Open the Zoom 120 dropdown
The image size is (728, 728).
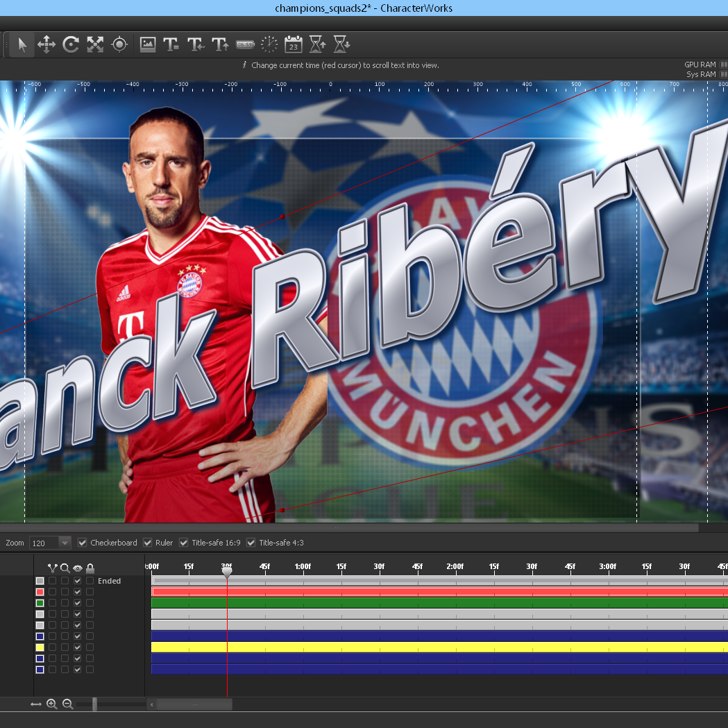pyautogui.click(x=65, y=543)
